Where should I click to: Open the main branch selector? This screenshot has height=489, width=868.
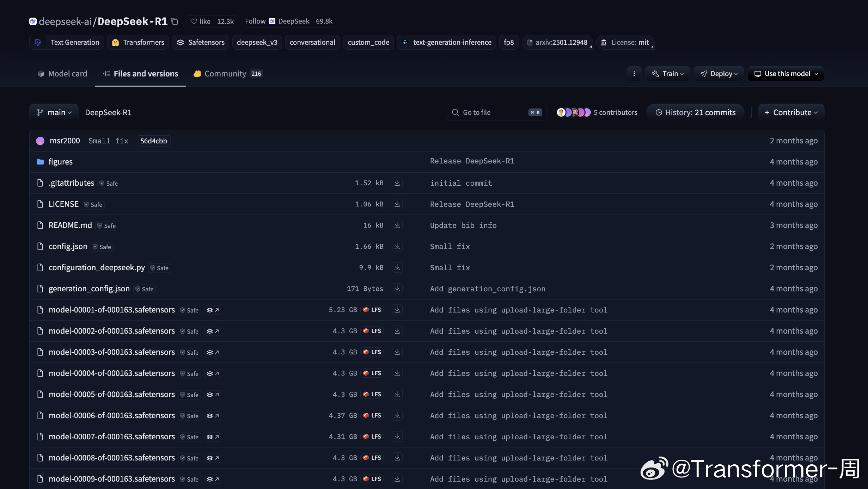(54, 112)
